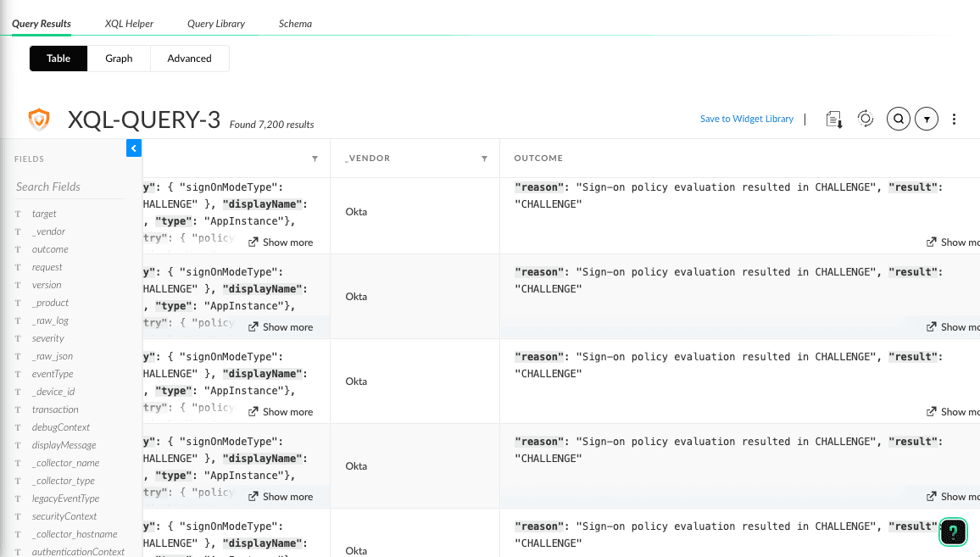Collapse the fields panel with blue arrow

(x=134, y=148)
